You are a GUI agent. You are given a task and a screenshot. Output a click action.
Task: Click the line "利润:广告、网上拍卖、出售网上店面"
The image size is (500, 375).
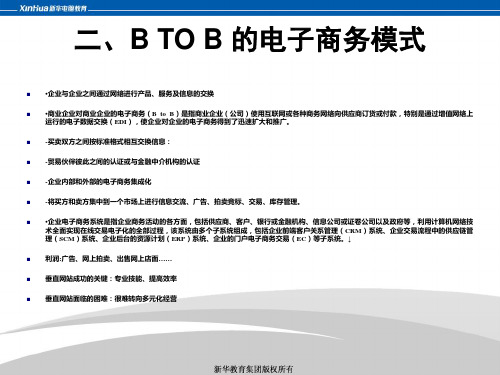point(108,259)
